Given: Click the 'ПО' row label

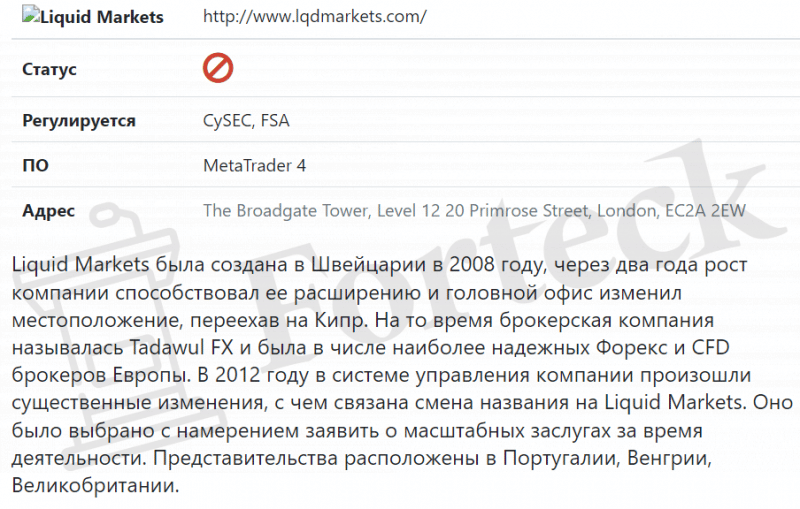Looking at the screenshot, I should (35, 166).
